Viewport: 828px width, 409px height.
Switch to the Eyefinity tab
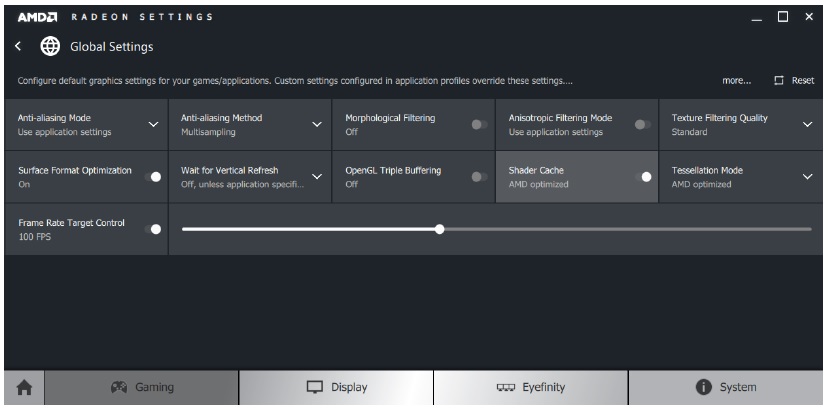coord(531,388)
